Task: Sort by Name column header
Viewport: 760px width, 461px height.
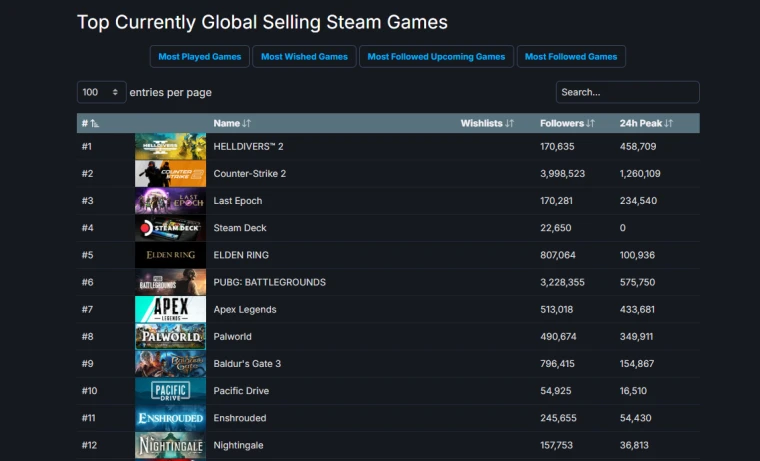Action: (x=232, y=123)
